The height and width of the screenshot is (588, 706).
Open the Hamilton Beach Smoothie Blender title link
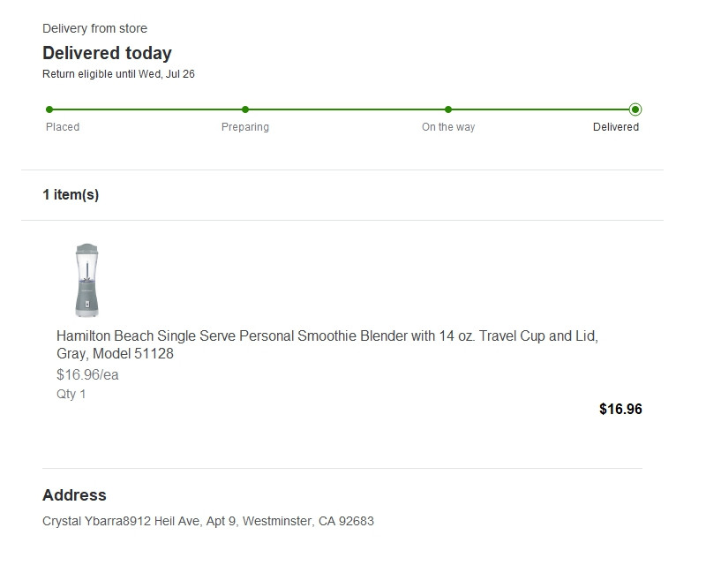327,345
